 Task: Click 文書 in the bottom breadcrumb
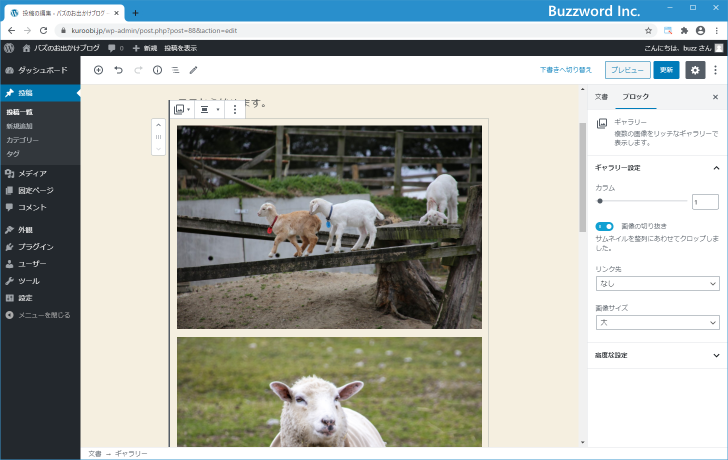(x=95, y=454)
